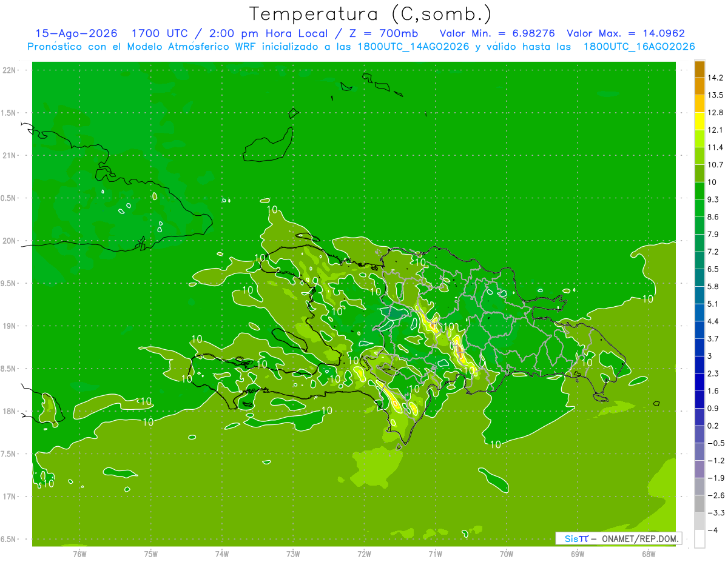The image size is (728, 562).
Task: Pick the yellow swatch between 12.1 and 12.8
Action: point(699,121)
